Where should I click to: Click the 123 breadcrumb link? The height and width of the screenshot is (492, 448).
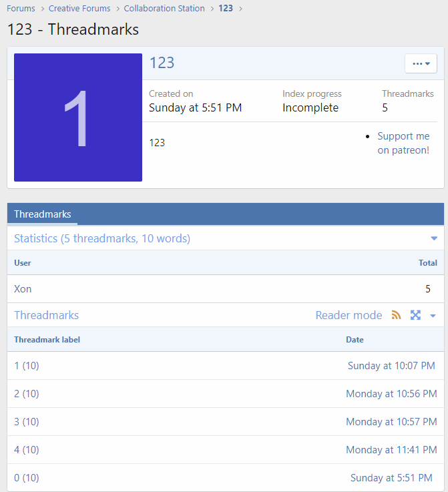[226, 9]
